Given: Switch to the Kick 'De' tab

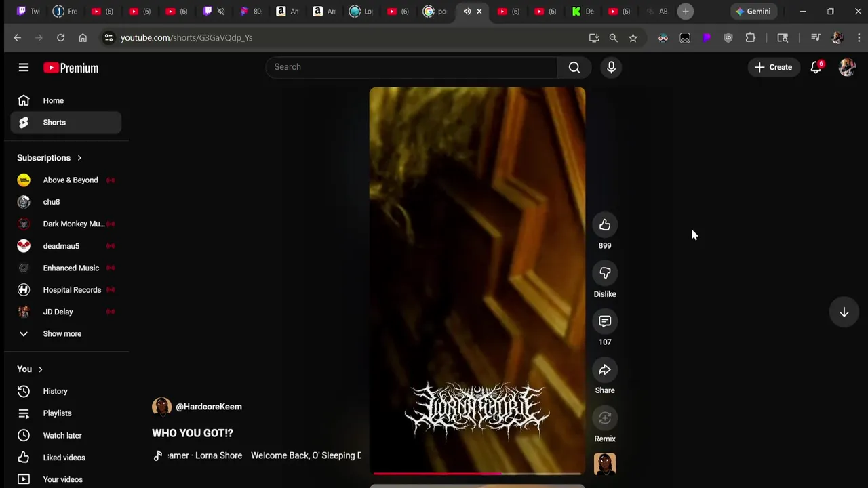Looking at the screenshot, I should tap(582, 12).
